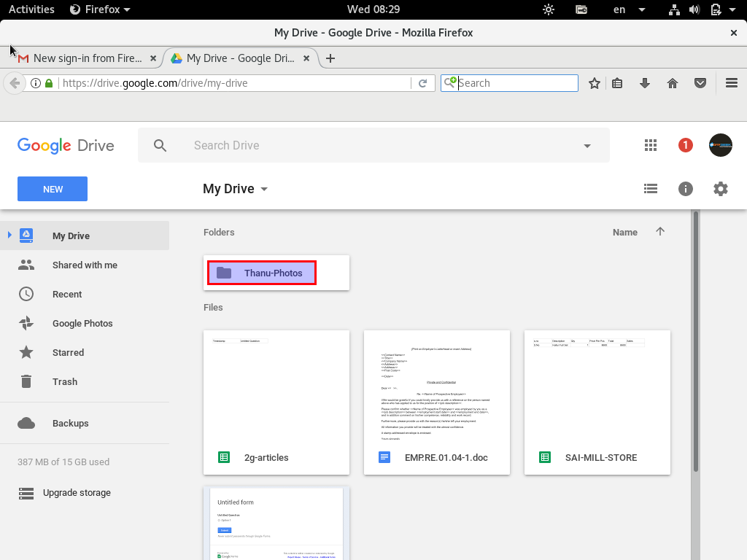Viewport: 747px width, 560px height.
Task: Open the Firefox hamburger menu
Action: click(x=731, y=83)
